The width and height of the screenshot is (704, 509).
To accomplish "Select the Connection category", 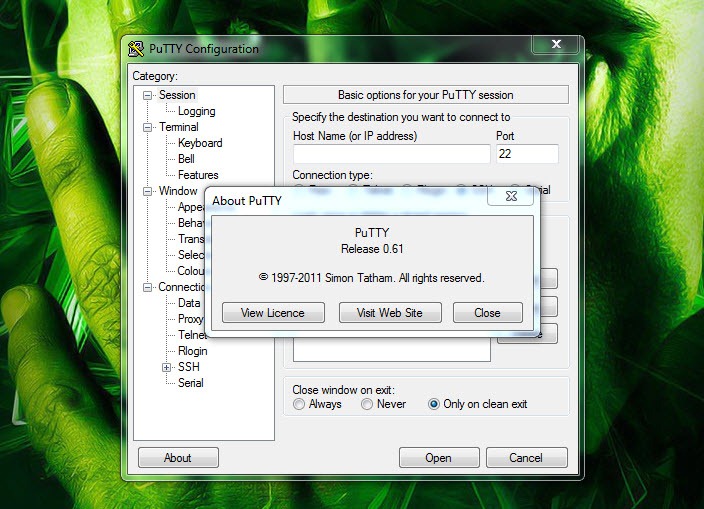I will click(x=181, y=287).
